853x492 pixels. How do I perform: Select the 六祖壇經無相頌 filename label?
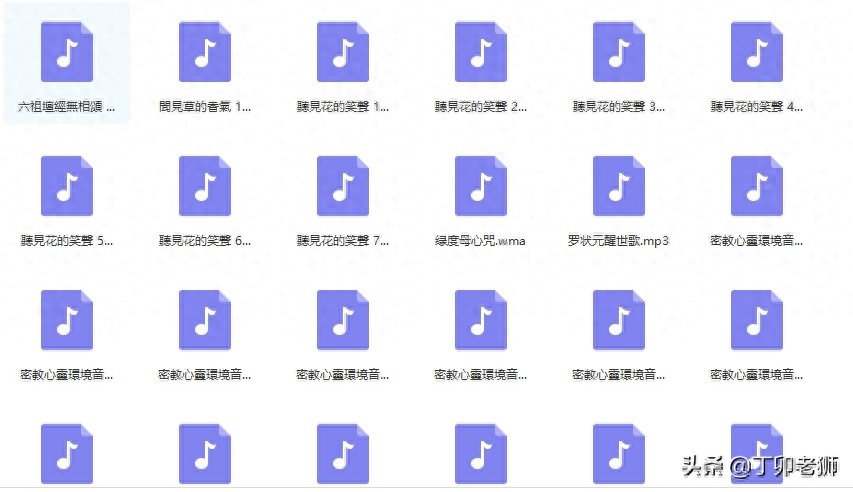click(x=67, y=106)
